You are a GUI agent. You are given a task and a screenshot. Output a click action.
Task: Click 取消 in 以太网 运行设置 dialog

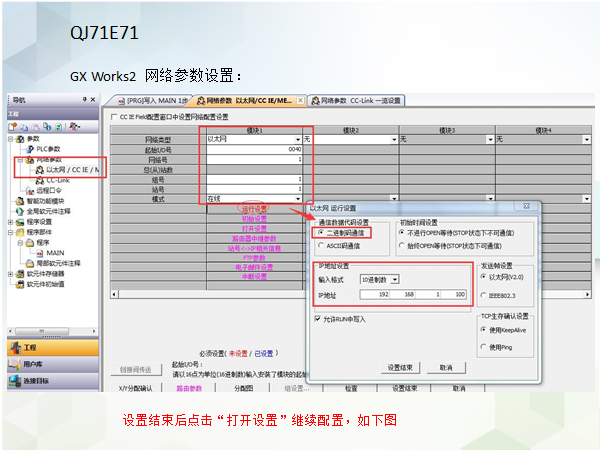click(446, 368)
